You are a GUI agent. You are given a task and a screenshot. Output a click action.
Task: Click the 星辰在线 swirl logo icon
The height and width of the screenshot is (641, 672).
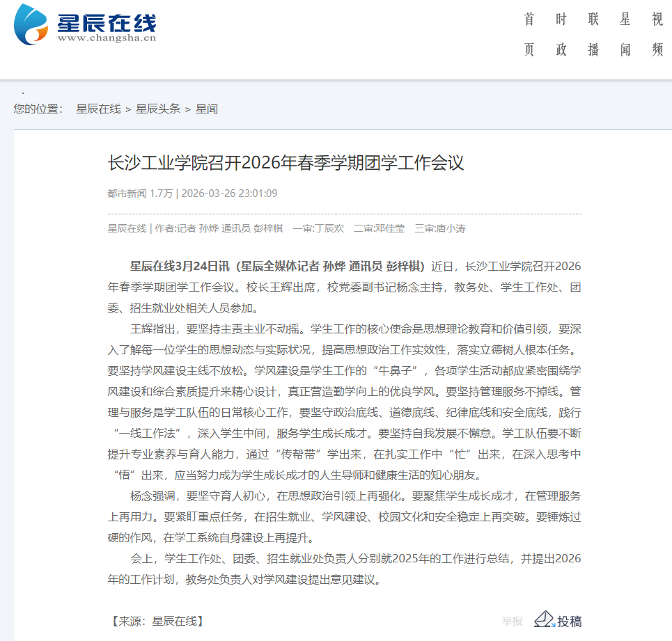click(33, 24)
